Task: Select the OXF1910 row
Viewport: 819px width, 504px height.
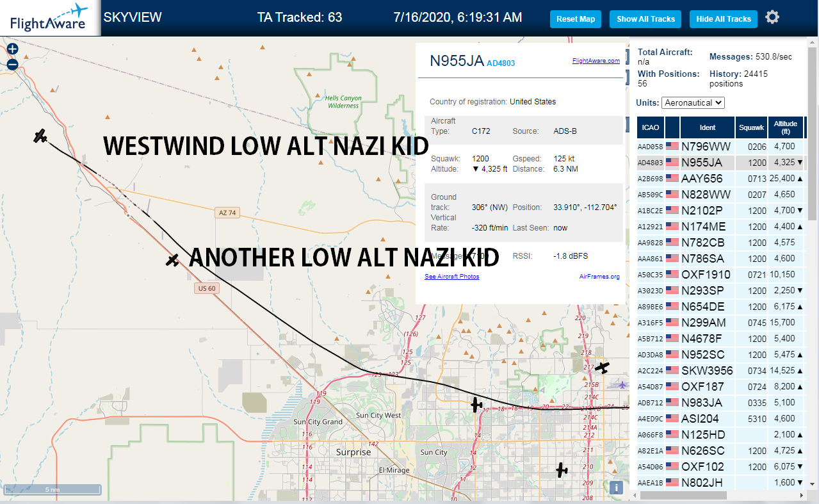Action: (x=720, y=275)
